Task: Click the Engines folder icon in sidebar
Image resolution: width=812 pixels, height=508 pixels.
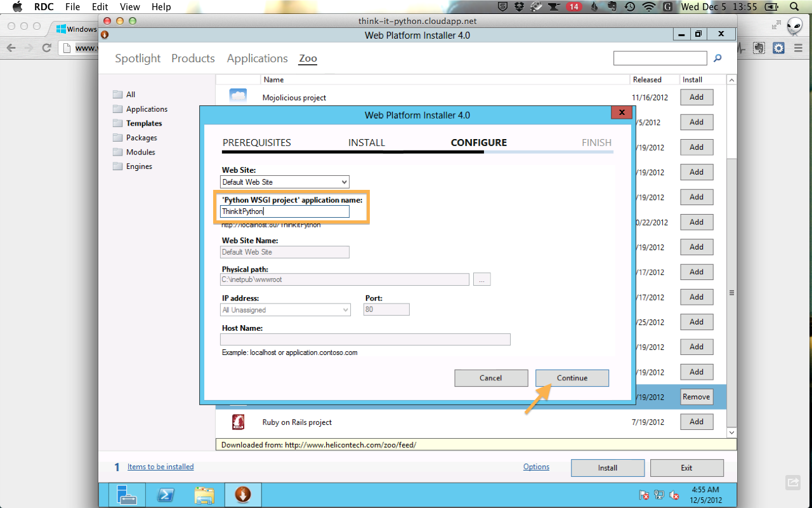Action: tap(117, 166)
